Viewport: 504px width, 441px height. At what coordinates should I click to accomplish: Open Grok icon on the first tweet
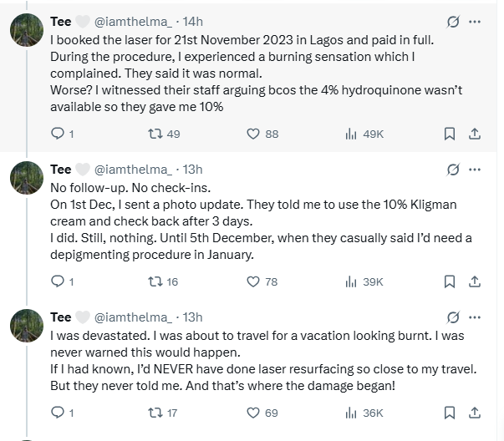(452, 21)
